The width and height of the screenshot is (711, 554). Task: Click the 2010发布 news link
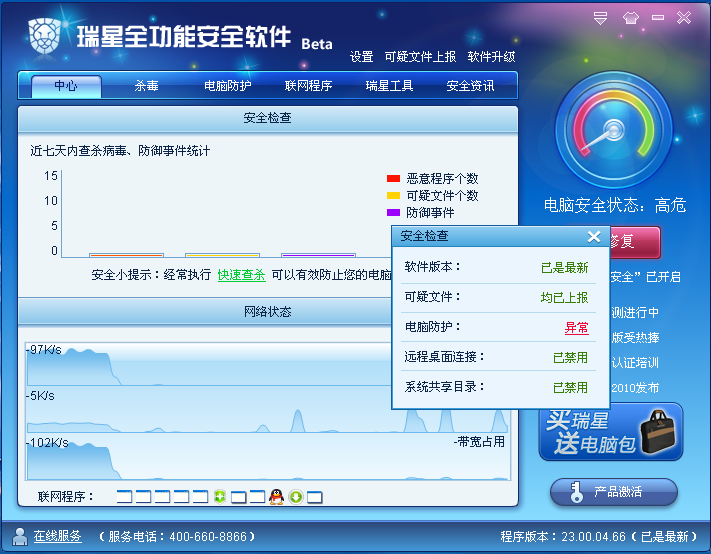click(635, 388)
